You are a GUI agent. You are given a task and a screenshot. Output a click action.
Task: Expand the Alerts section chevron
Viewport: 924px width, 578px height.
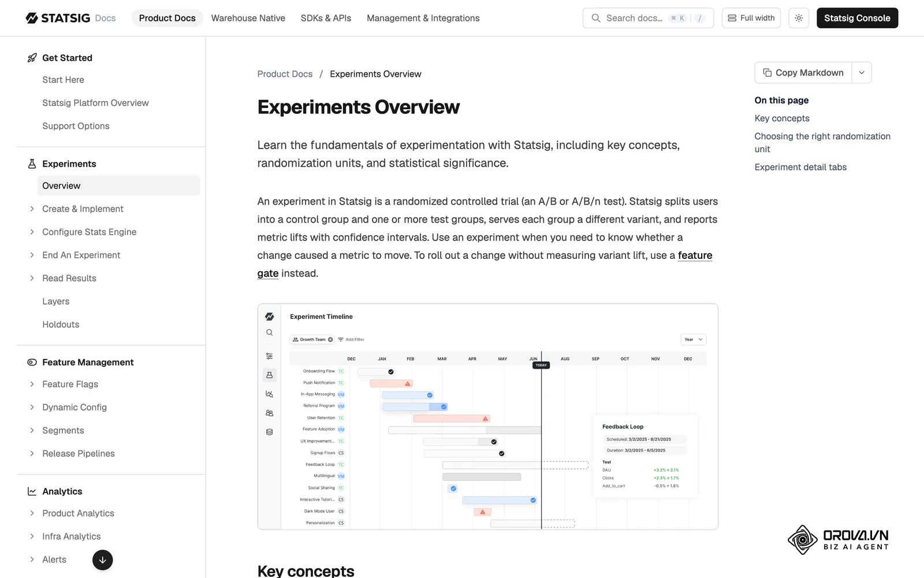[x=32, y=560]
